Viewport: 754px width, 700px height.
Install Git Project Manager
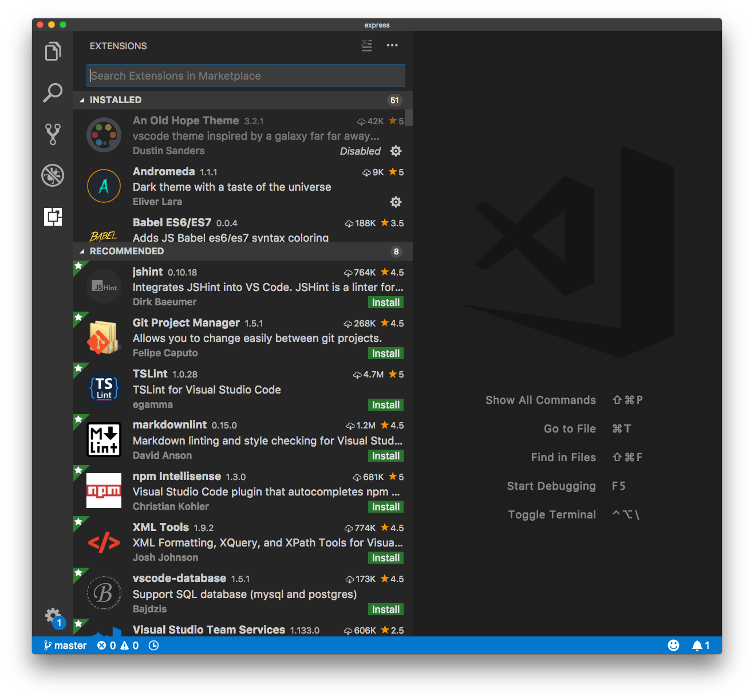pos(386,353)
